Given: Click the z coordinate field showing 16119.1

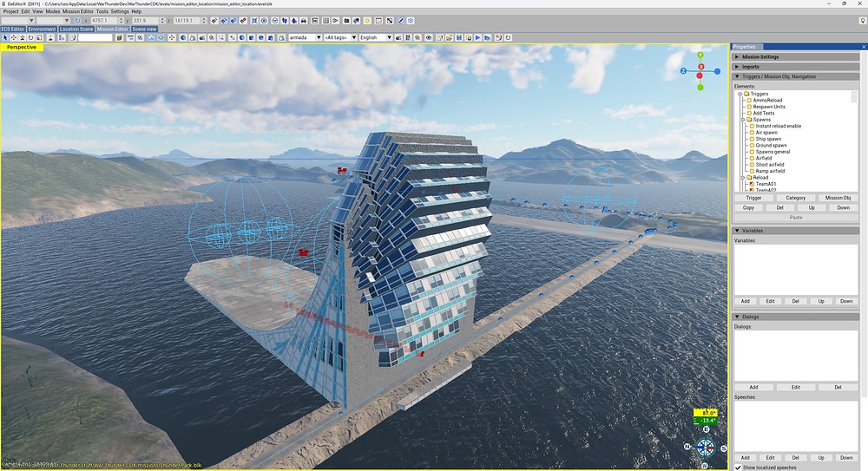Looking at the screenshot, I should (187, 21).
